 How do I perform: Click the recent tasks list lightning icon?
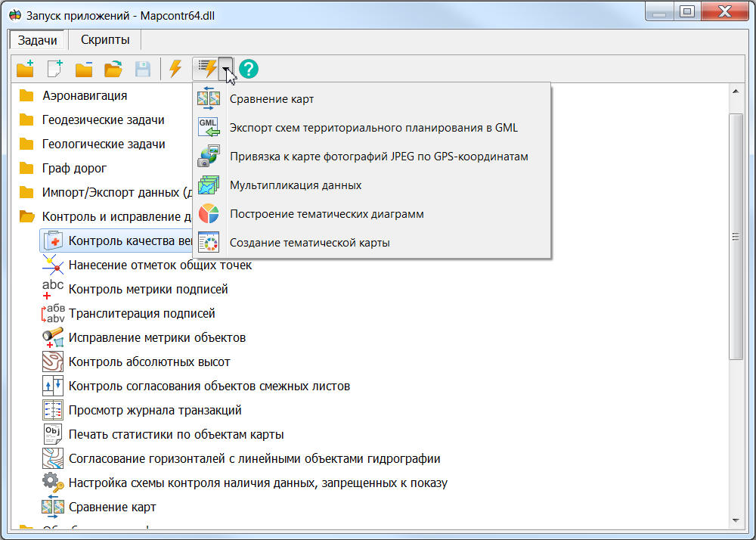click(x=206, y=69)
